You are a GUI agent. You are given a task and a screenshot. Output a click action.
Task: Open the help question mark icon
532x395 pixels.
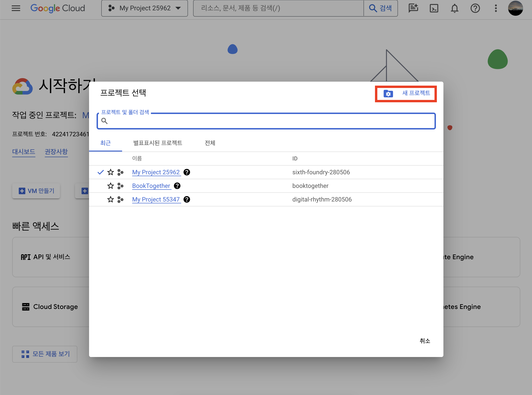[x=475, y=8]
